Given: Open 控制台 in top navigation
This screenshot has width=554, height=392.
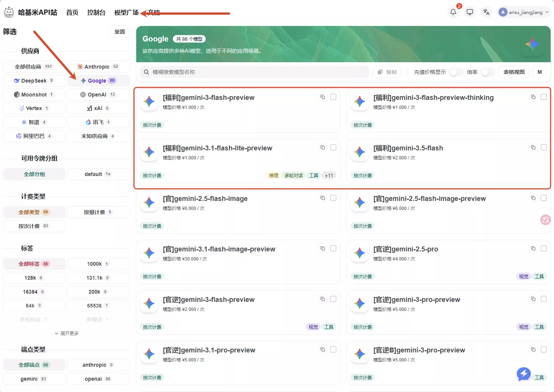Looking at the screenshot, I should (x=96, y=12).
